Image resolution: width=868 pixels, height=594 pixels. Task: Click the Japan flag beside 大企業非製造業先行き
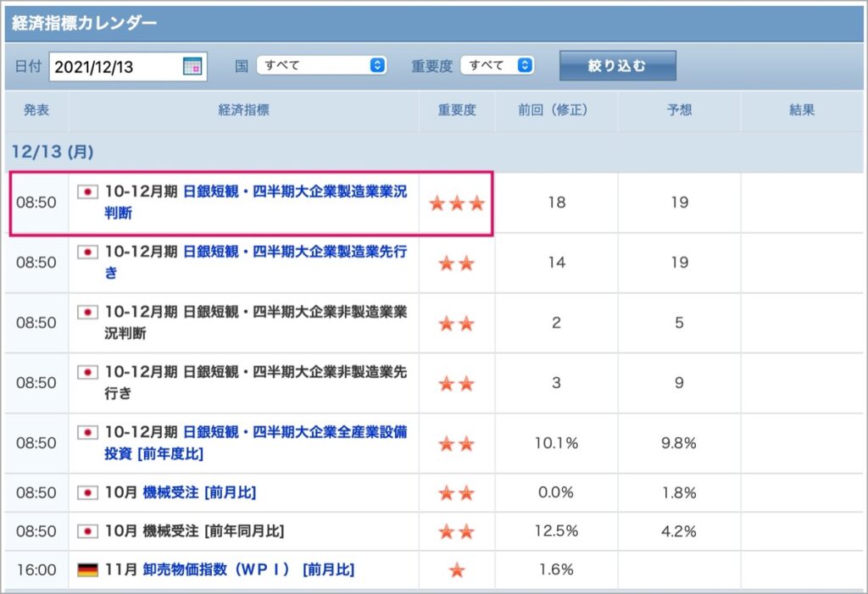click(87, 372)
